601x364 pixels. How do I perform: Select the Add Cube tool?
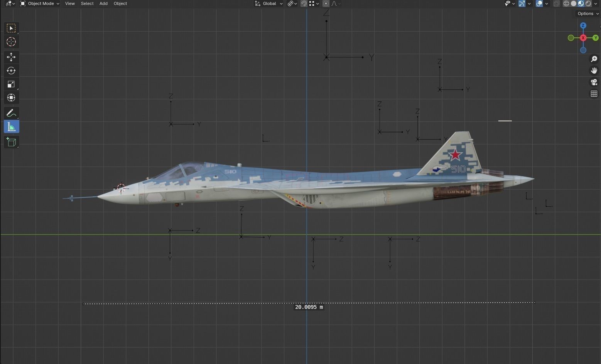[x=11, y=142]
